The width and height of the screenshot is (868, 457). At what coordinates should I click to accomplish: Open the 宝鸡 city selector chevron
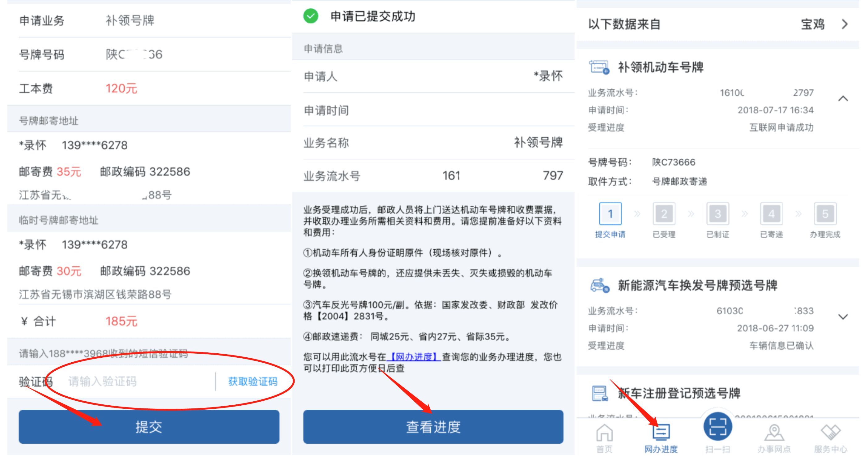pyautogui.click(x=845, y=24)
